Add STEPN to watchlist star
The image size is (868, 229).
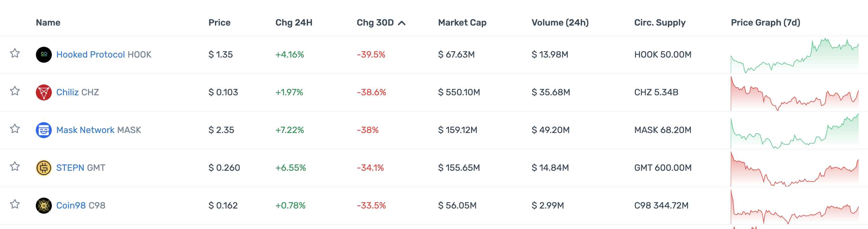(x=15, y=166)
